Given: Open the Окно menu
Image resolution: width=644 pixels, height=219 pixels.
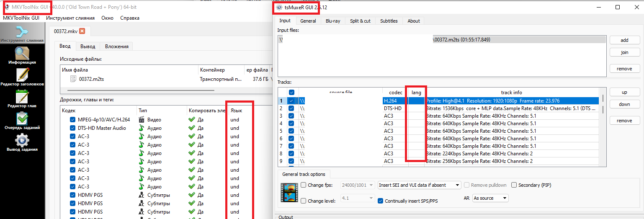Looking at the screenshot, I should point(107,18).
